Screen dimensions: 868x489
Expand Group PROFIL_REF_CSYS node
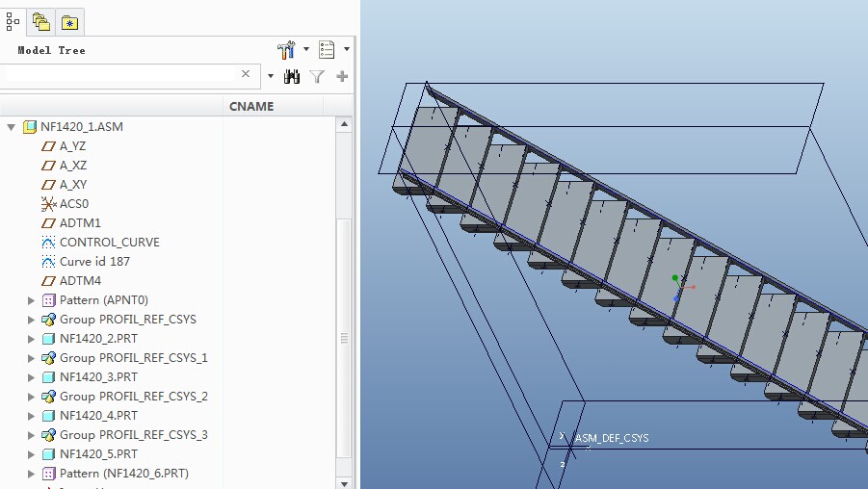tap(32, 320)
